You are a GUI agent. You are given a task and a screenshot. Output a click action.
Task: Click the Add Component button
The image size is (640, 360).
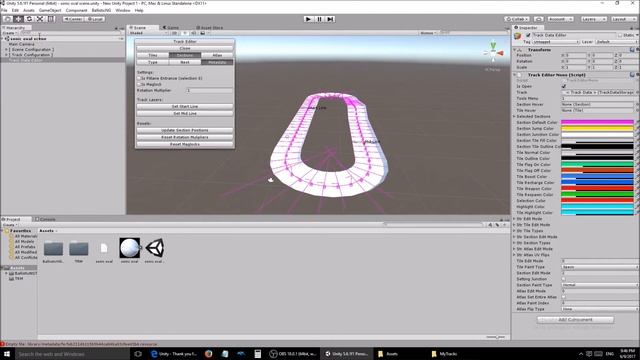coord(575,320)
